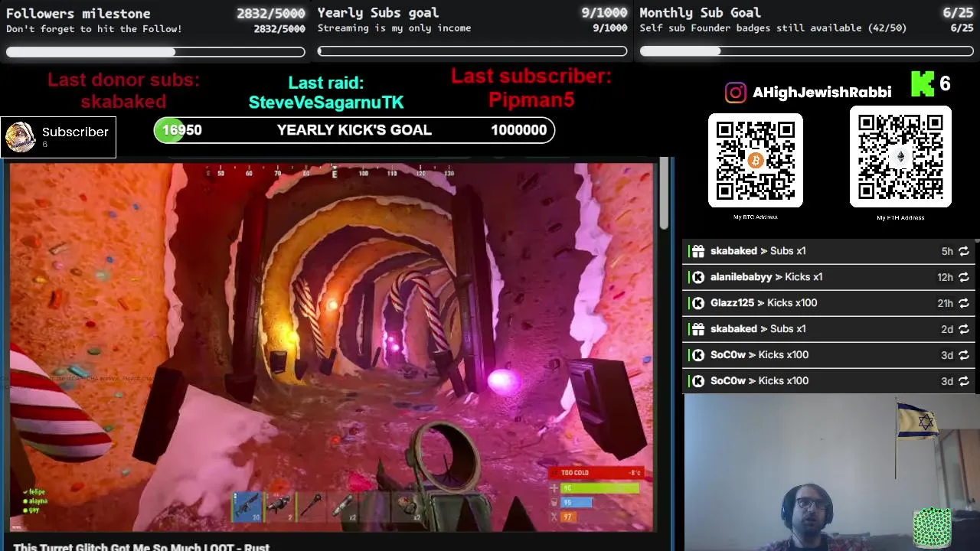Click the Ethereum QR code
This screenshot has width=980, height=551.
pos(900,157)
